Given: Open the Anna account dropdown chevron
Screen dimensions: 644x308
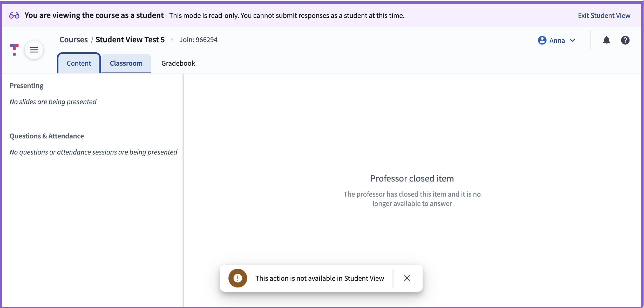Looking at the screenshot, I should (x=572, y=40).
